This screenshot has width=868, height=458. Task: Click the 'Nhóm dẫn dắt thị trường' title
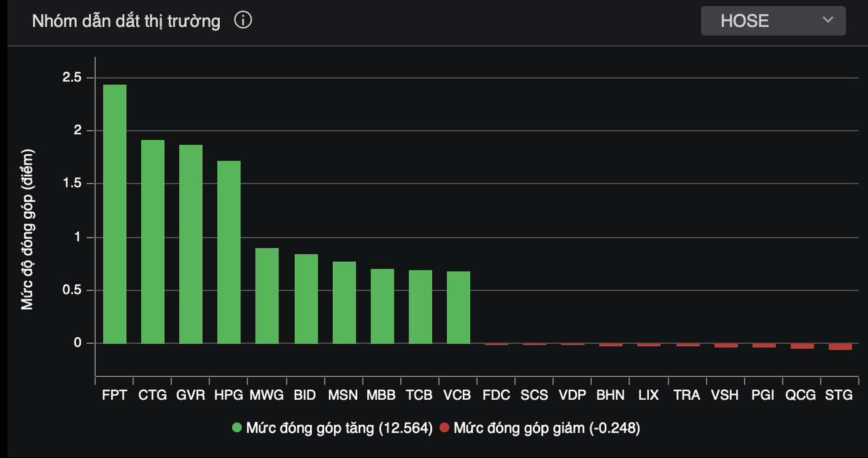[126, 21]
